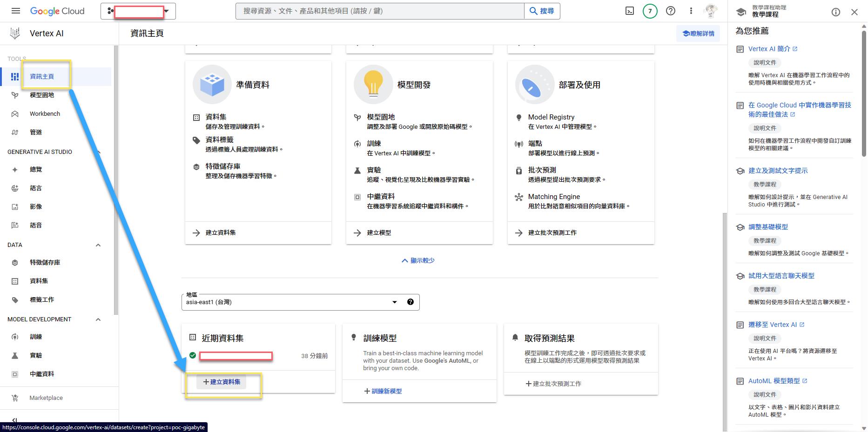Click the tutorial panel info icon

pyautogui.click(x=835, y=12)
